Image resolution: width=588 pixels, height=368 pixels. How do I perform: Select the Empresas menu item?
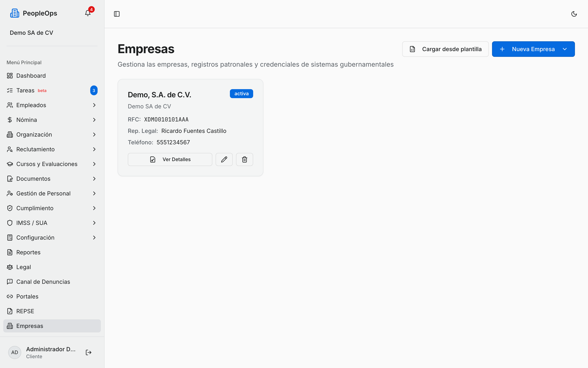52,326
